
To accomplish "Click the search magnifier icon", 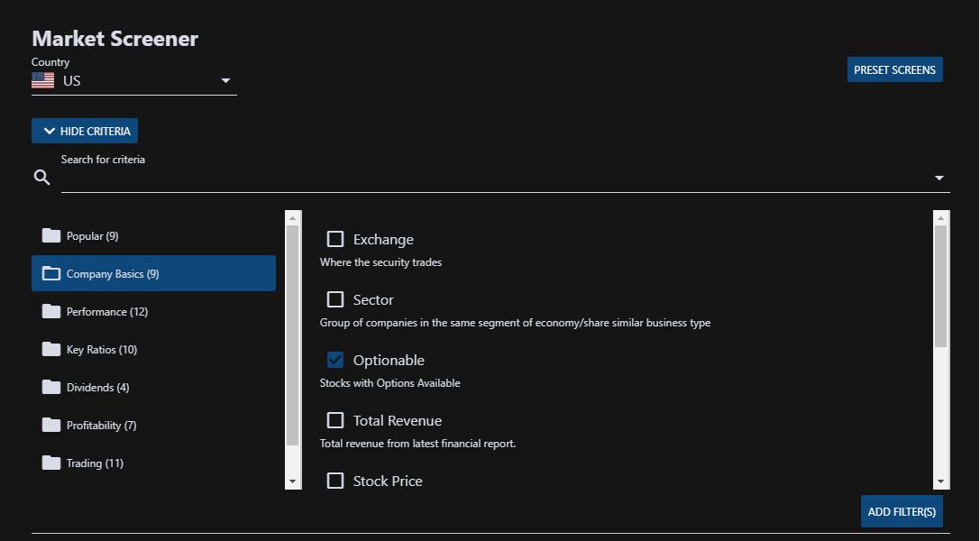I will [41, 178].
